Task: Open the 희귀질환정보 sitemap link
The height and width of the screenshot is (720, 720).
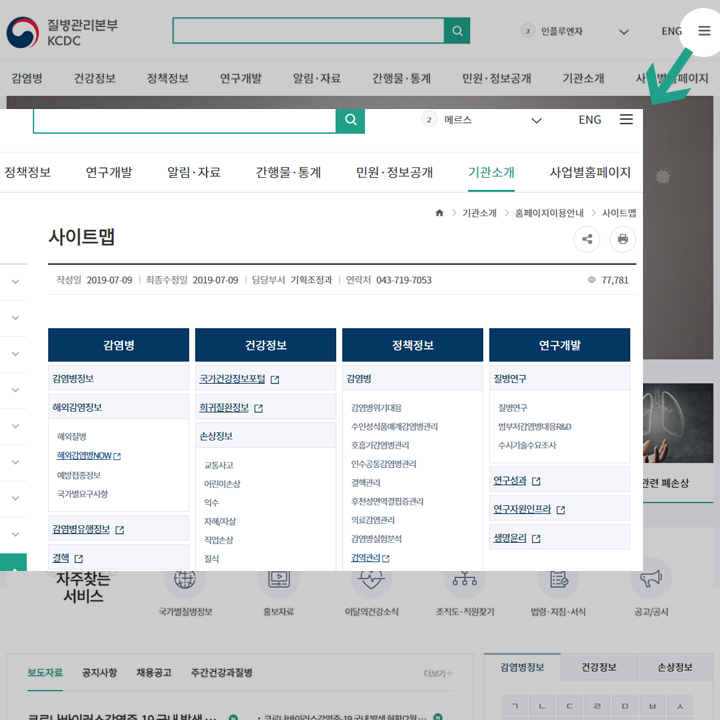Action: point(224,408)
